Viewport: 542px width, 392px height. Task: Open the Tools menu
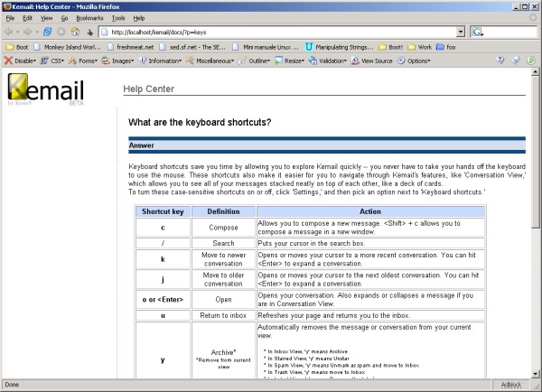coord(118,18)
